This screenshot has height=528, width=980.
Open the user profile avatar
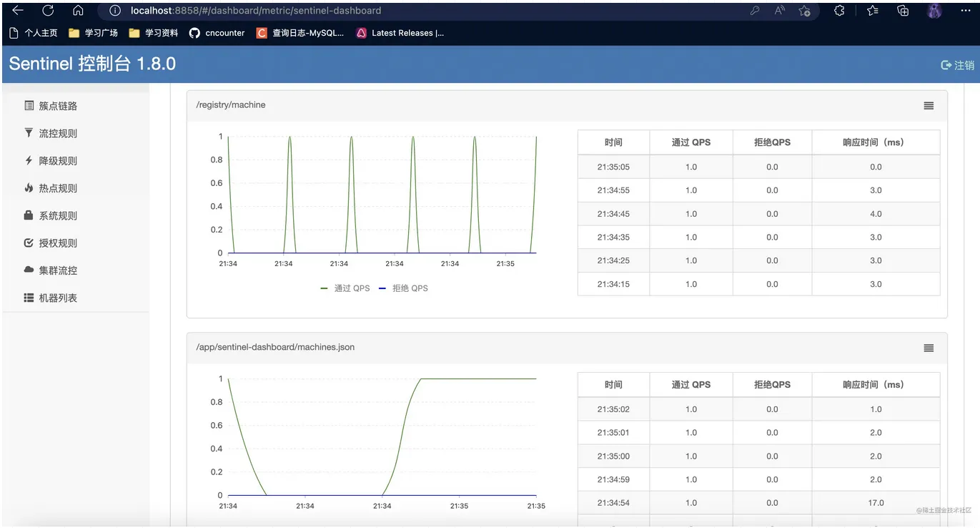tap(934, 11)
